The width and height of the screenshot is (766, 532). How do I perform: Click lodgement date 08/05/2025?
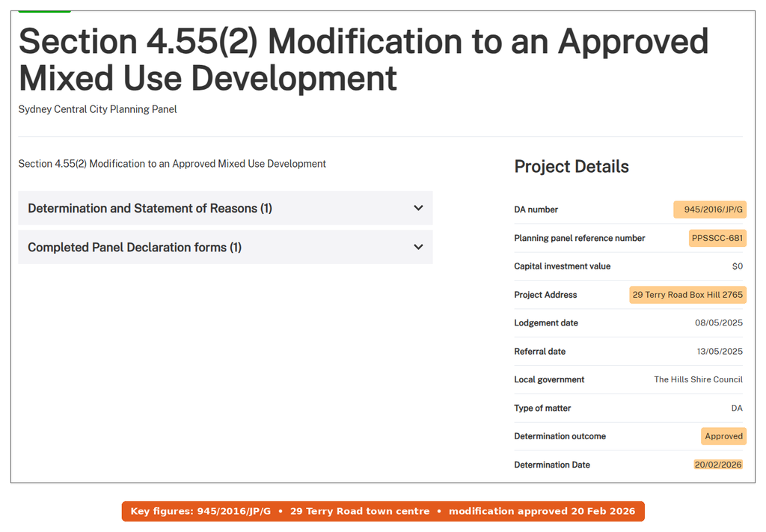(719, 323)
